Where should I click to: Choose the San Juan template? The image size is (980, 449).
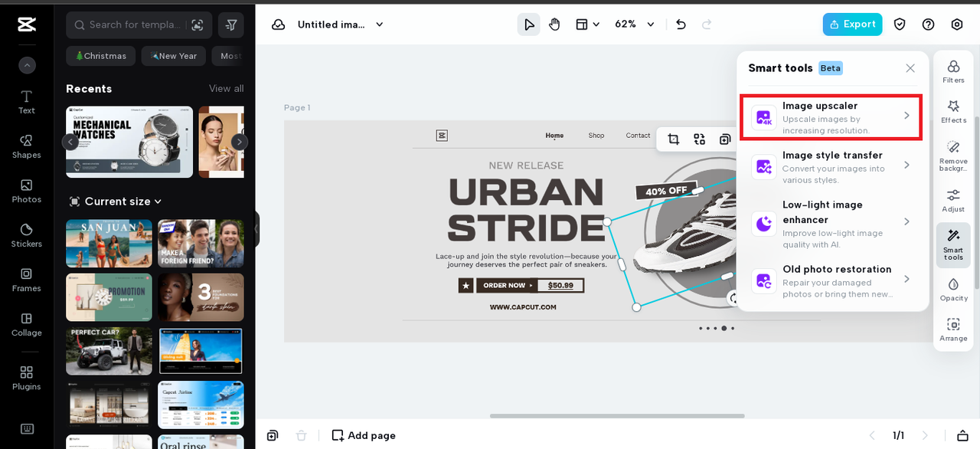pyautogui.click(x=109, y=244)
